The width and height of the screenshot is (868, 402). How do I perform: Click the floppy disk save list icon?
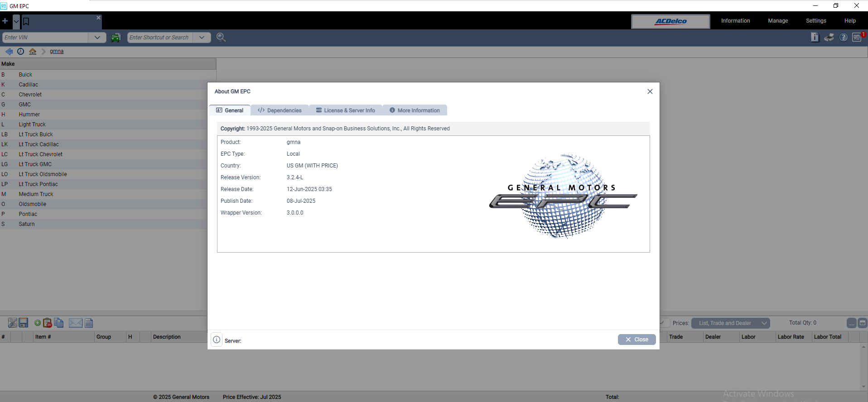coord(24,323)
